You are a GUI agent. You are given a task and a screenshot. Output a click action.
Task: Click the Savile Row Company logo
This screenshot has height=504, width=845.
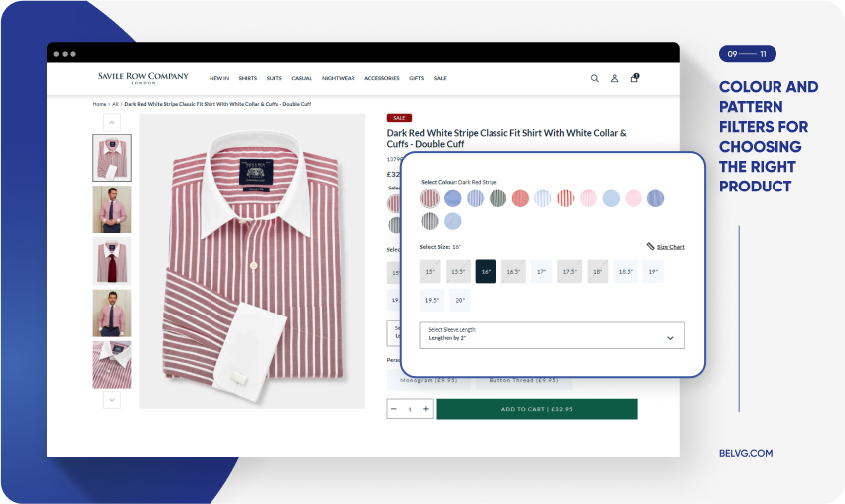point(143,78)
